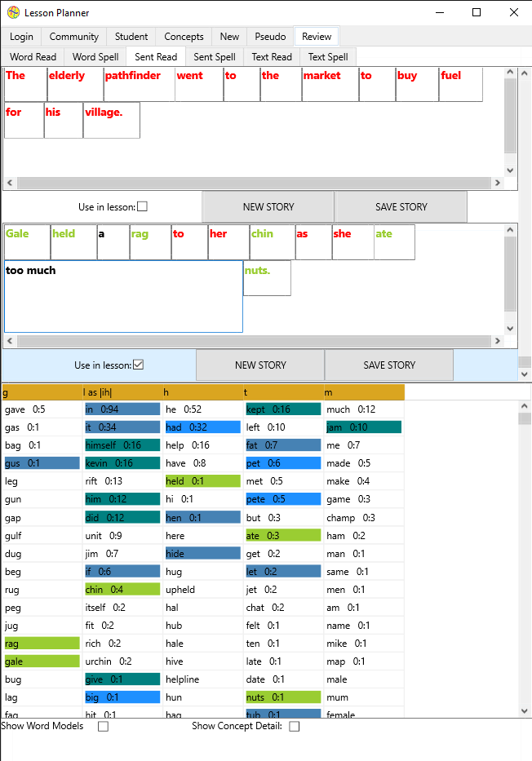The width and height of the screenshot is (532, 761).
Task: Select 'had 0:32' highlighted entry
Action: pos(203,427)
